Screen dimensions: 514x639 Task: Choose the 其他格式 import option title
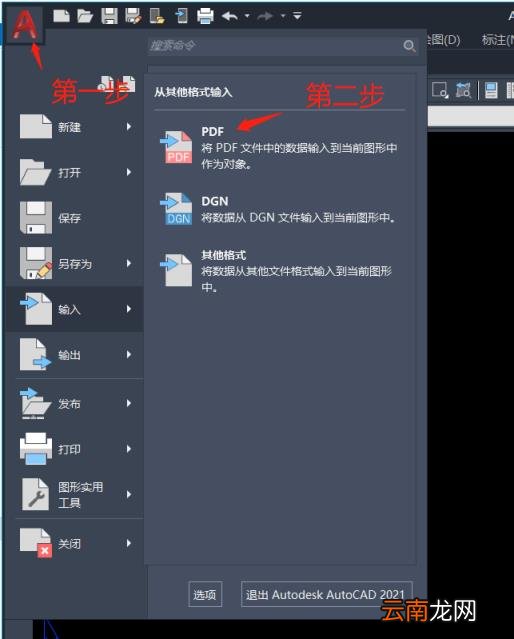223,256
